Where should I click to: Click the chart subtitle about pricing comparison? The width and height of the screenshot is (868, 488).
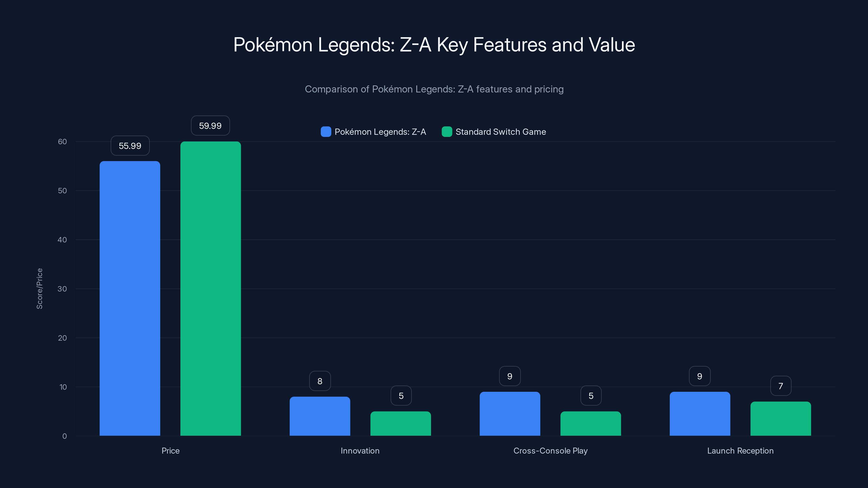(434, 89)
